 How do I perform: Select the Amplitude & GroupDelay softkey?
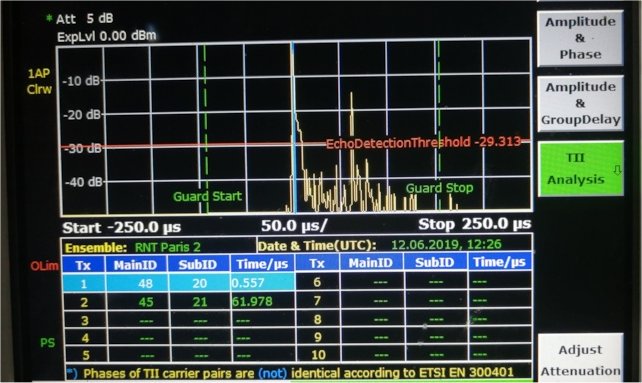[x=580, y=103]
